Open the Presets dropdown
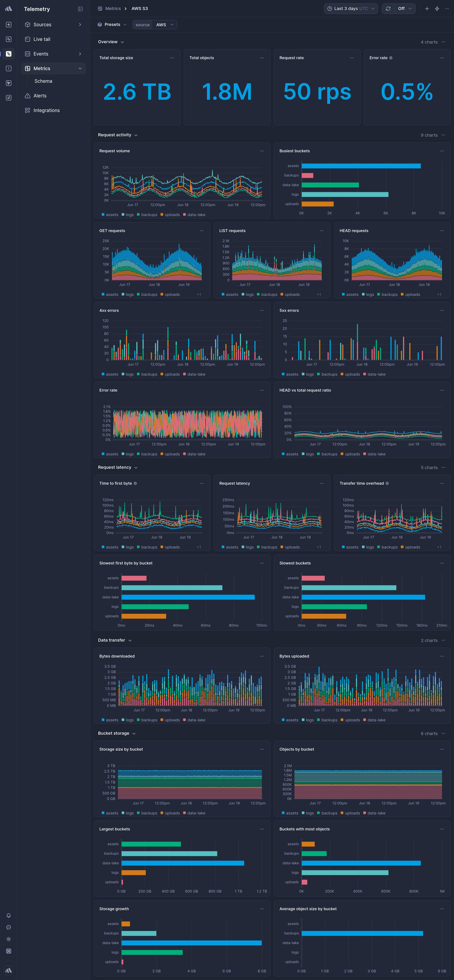Screen dimensions: 454x980 (112, 24)
